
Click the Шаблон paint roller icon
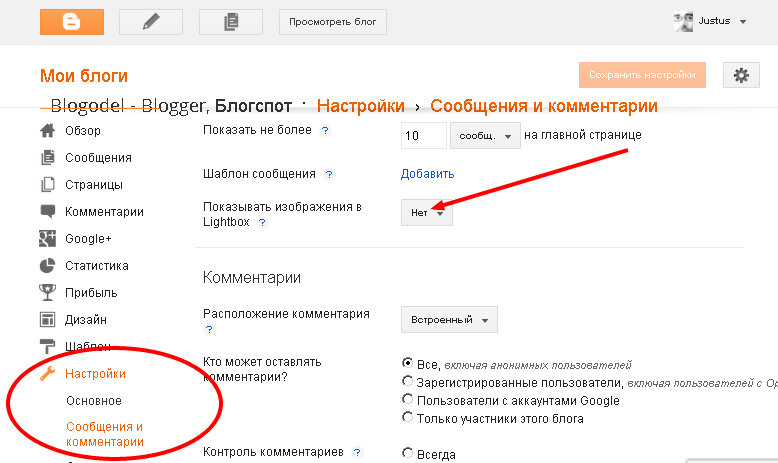point(48,346)
